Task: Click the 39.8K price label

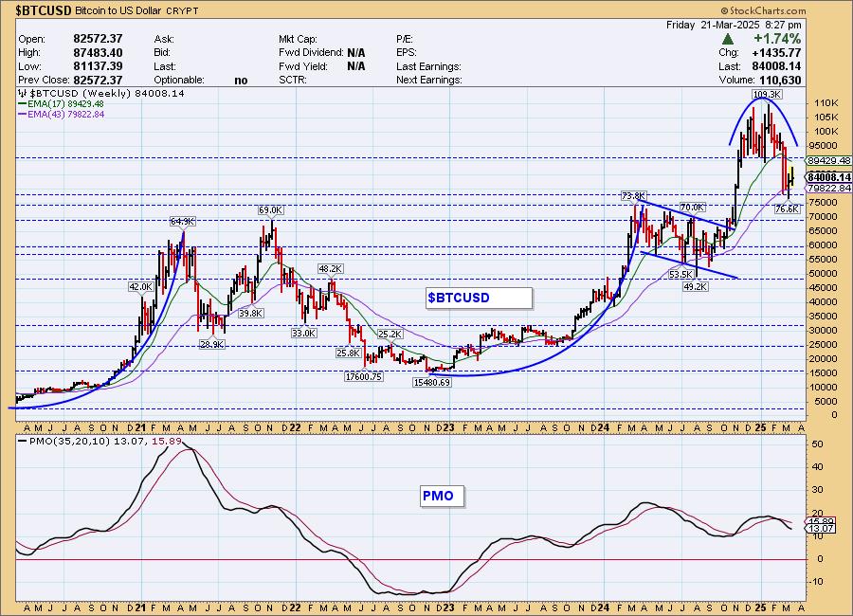Action: point(251,314)
